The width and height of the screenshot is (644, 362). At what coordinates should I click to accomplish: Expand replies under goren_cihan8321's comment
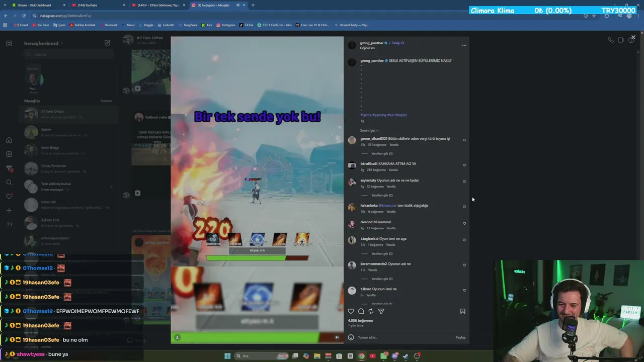(382, 153)
